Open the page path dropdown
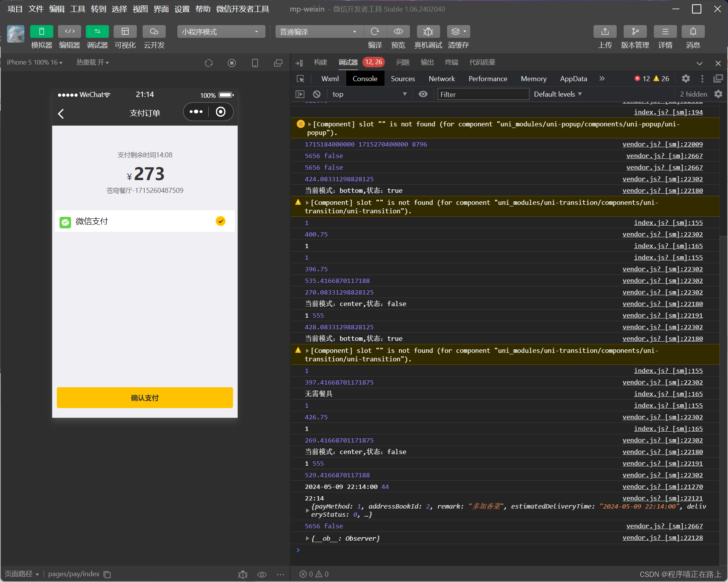This screenshot has width=728, height=582. 22,574
